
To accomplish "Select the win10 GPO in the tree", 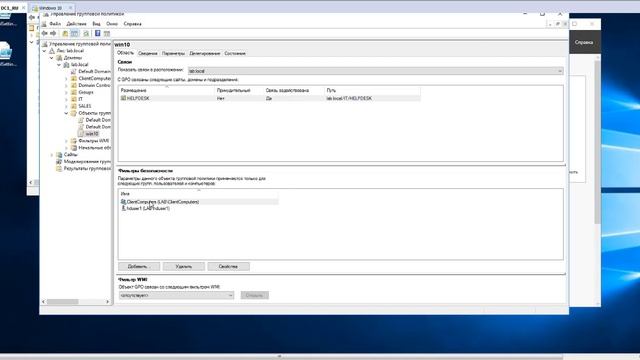I will pos(92,134).
